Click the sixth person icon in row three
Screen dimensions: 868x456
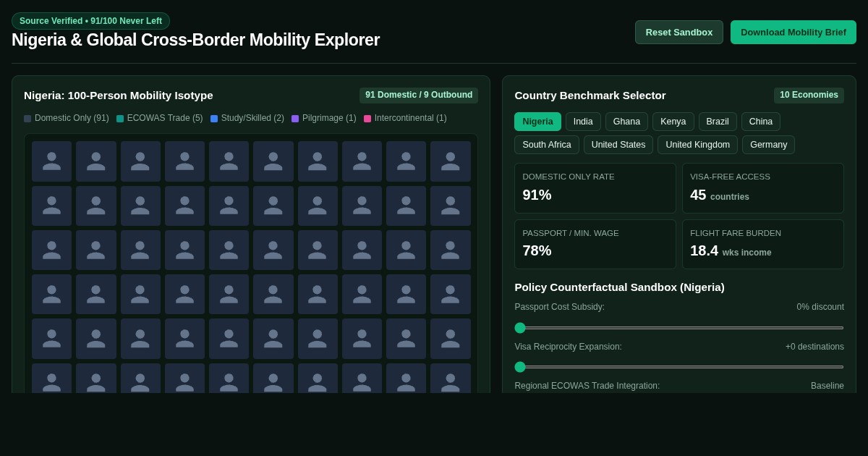(x=273, y=250)
